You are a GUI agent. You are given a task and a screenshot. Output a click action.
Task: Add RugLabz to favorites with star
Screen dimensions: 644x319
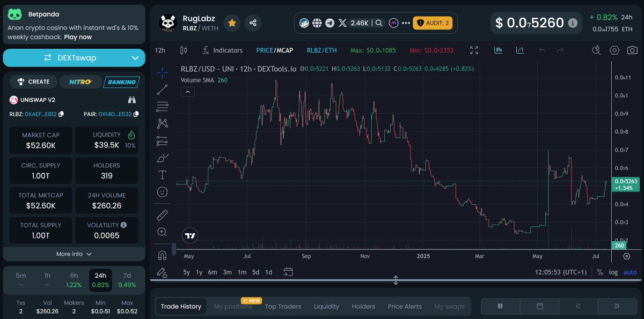coord(232,23)
